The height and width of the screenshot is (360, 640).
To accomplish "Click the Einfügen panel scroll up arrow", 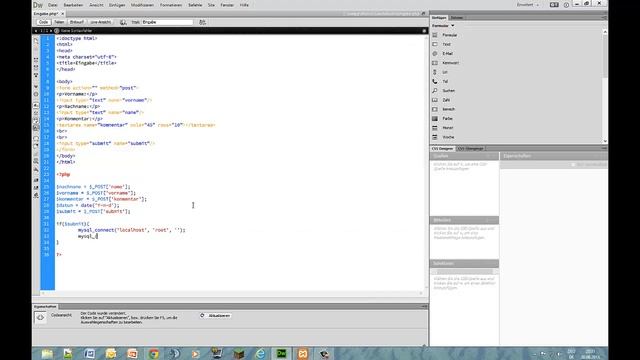I will coord(604,31).
